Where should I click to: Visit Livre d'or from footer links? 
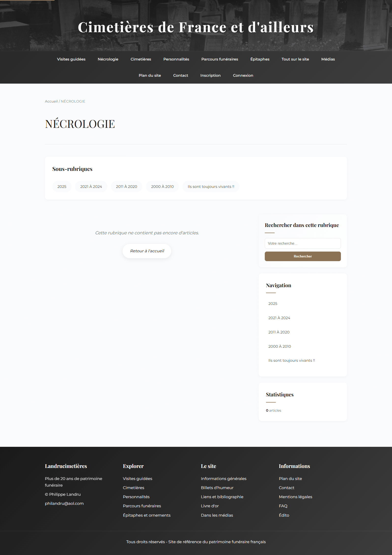coord(210,506)
